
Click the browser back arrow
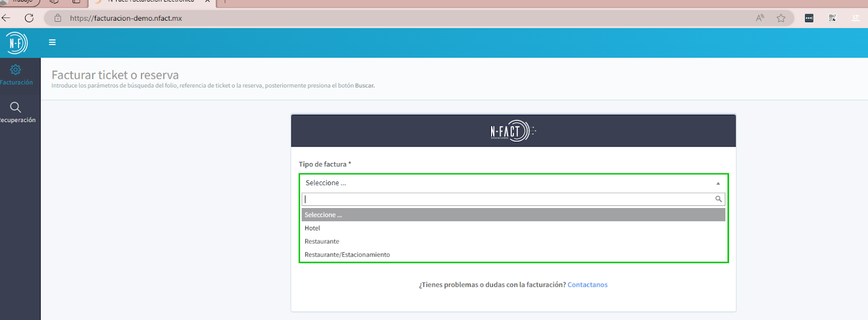[6, 18]
